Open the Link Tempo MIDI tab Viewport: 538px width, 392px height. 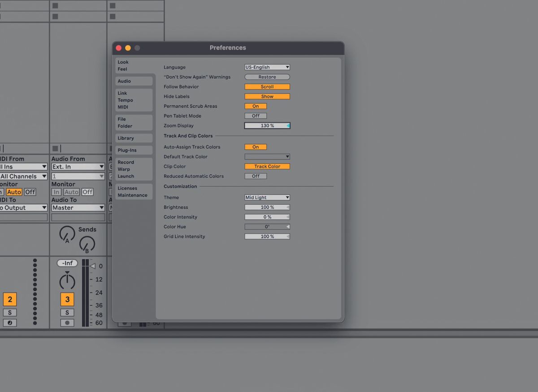pos(134,100)
